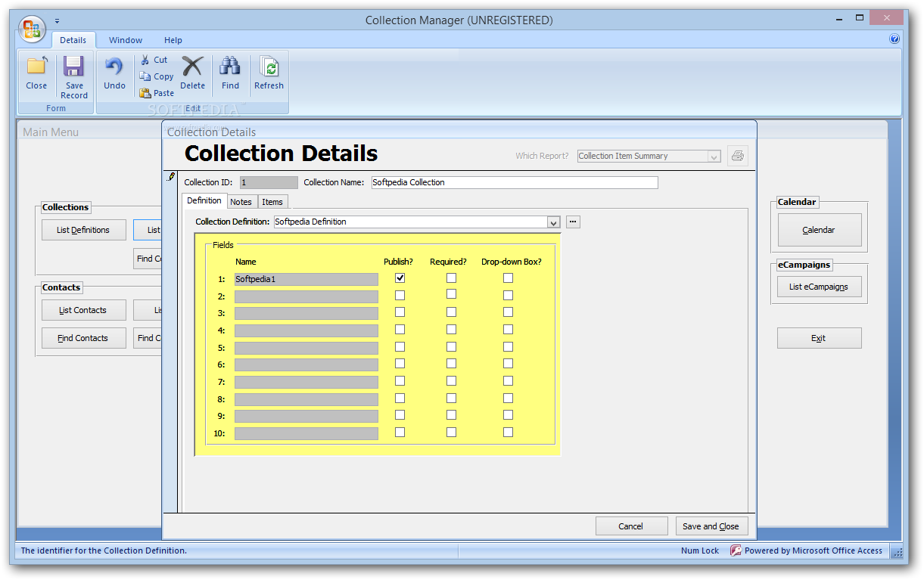Toggle Required checkbox for field 1

point(451,278)
